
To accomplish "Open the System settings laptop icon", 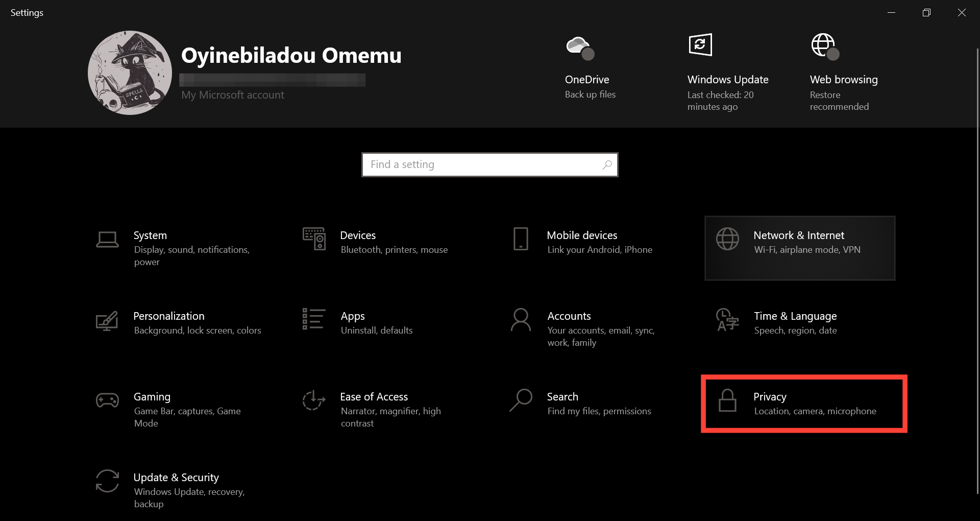I will tap(107, 239).
